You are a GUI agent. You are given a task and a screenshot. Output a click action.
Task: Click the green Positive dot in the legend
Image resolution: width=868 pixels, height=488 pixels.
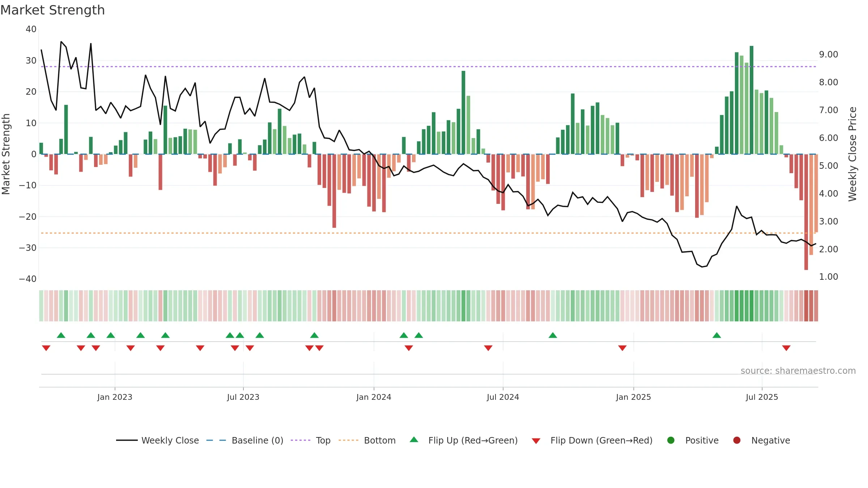[671, 440]
